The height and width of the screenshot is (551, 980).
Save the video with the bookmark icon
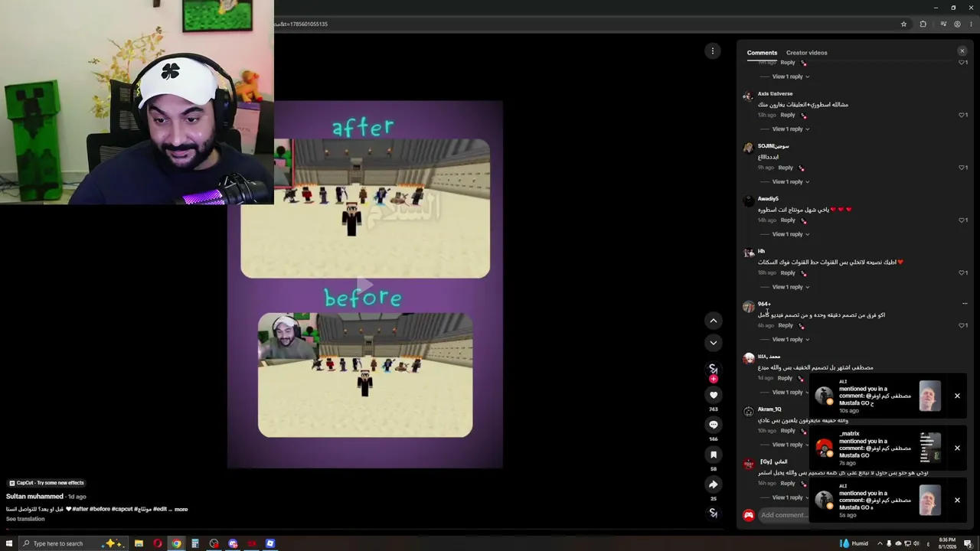[713, 455]
